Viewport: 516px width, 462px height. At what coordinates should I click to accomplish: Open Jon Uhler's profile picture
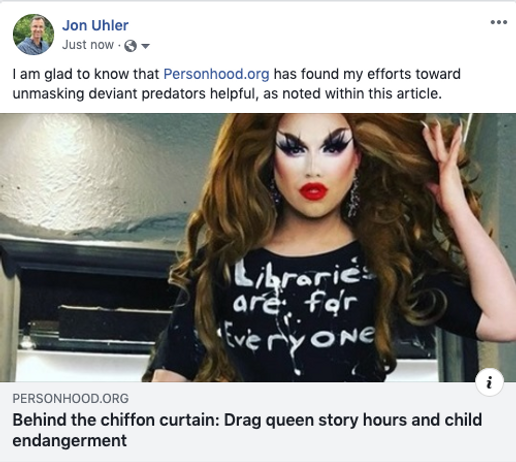[x=33, y=34]
